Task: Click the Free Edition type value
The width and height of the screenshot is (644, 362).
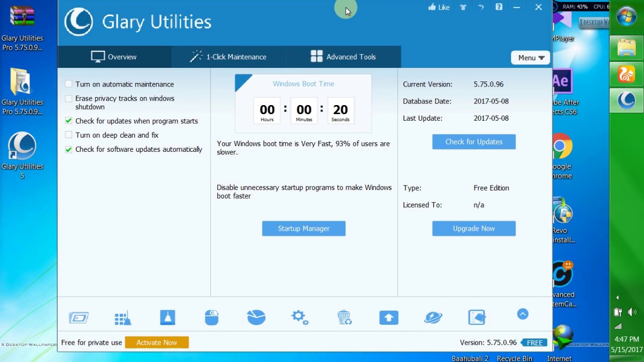Action: tap(491, 188)
